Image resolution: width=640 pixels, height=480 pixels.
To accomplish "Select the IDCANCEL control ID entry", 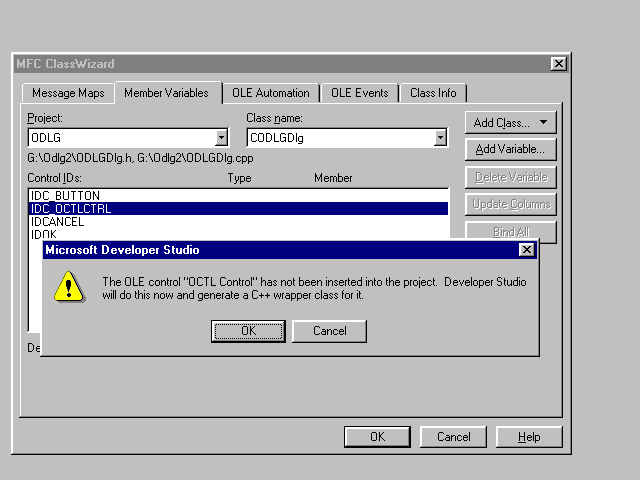I will point(58,222).
